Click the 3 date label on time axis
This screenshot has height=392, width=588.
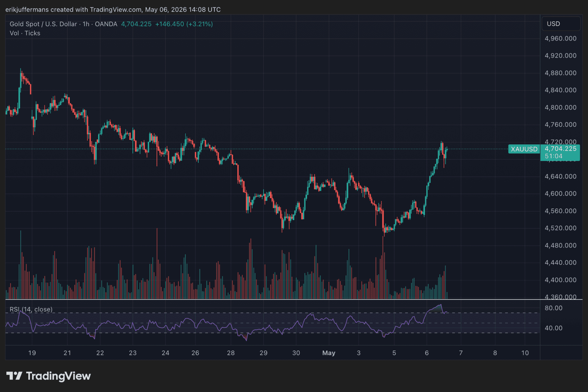click(359, 353)
